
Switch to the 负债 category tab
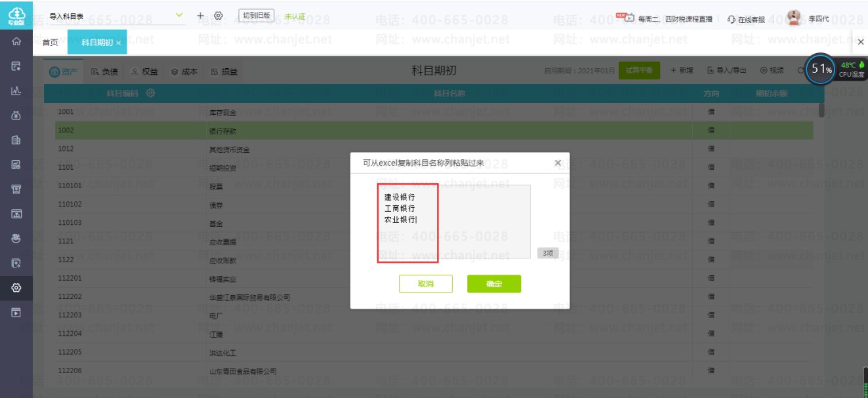(x=104, y=71)
